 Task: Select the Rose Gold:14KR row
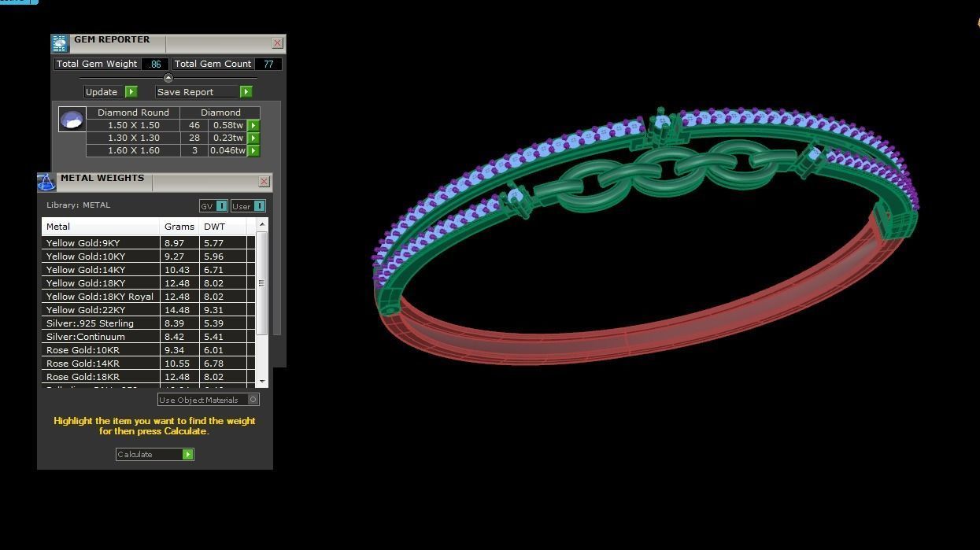[x=148, y=364]
